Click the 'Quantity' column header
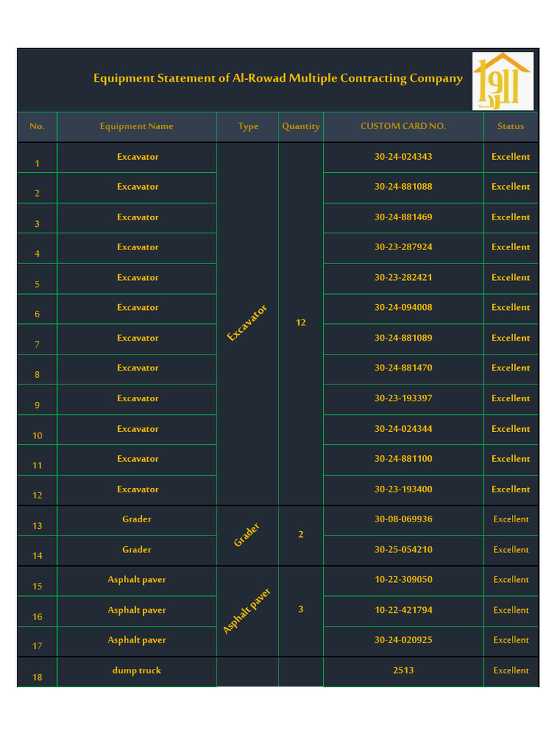The image size is (560, 747). [x=300, y=126]
